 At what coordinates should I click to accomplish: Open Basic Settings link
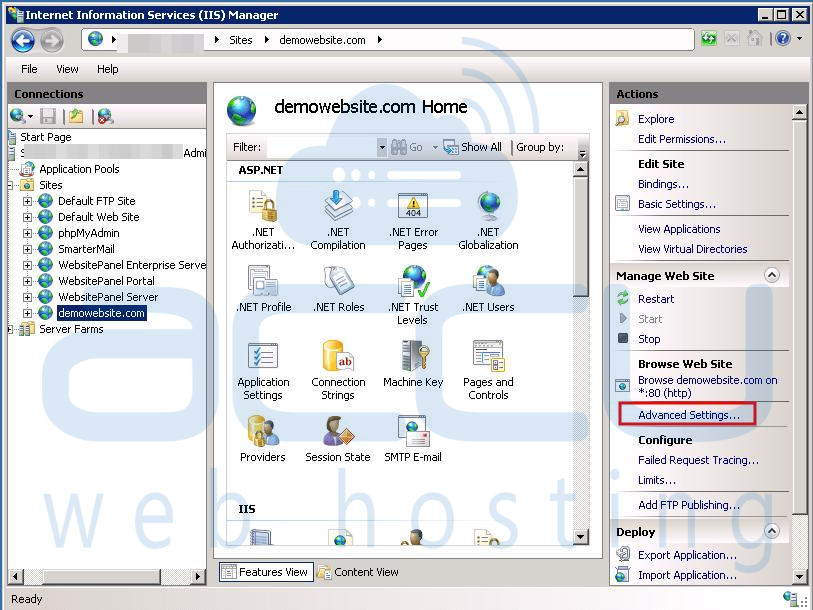pos(677,204)
